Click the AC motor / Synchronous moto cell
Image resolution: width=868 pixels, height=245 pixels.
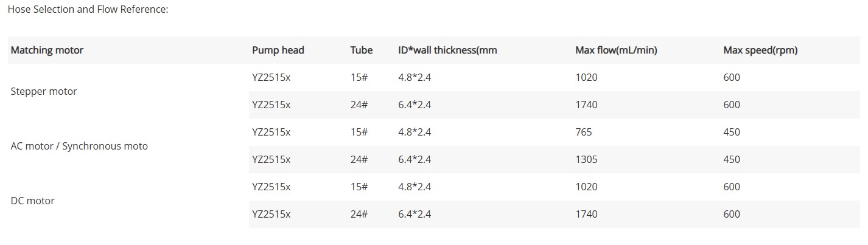click(79, 146)
